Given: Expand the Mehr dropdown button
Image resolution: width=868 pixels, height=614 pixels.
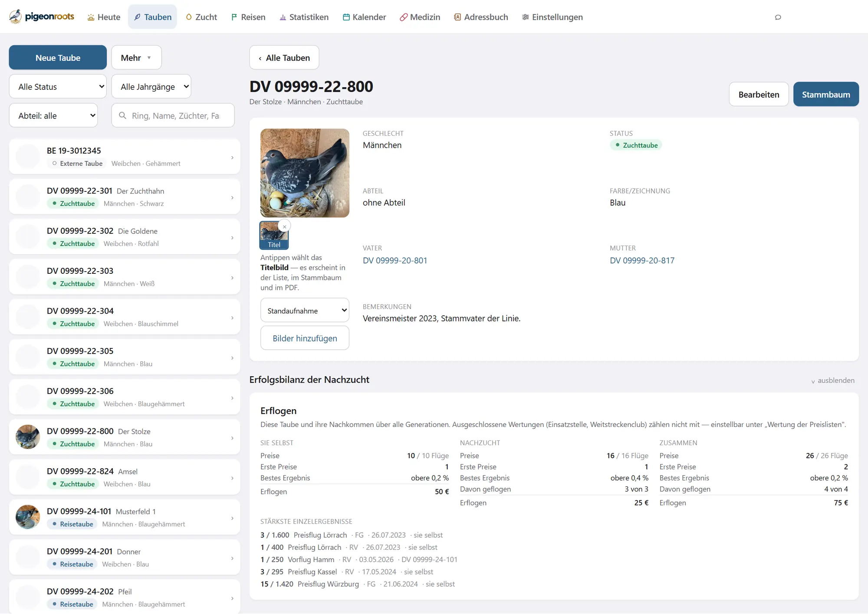Looking at the screenshot, I should pos(136,58).
